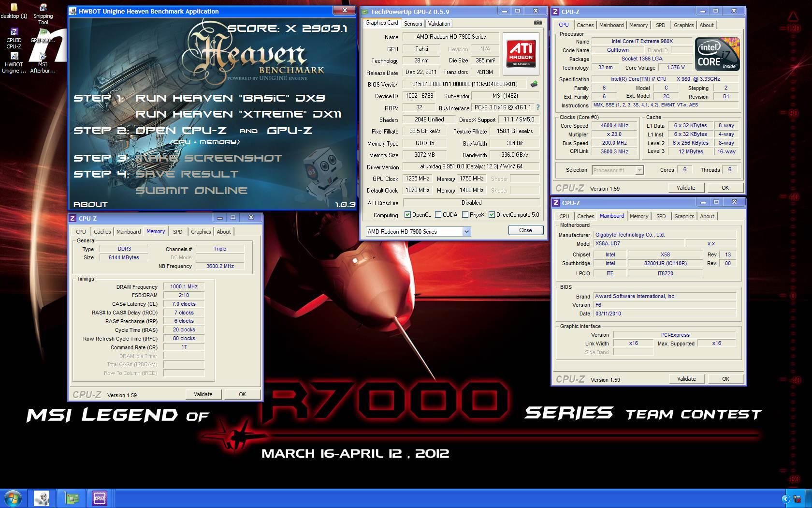This screenshot has height=508, width=812.
Task: Run Heaven "Basic" DX9 benchmark
Action: [x=230, y=98]
